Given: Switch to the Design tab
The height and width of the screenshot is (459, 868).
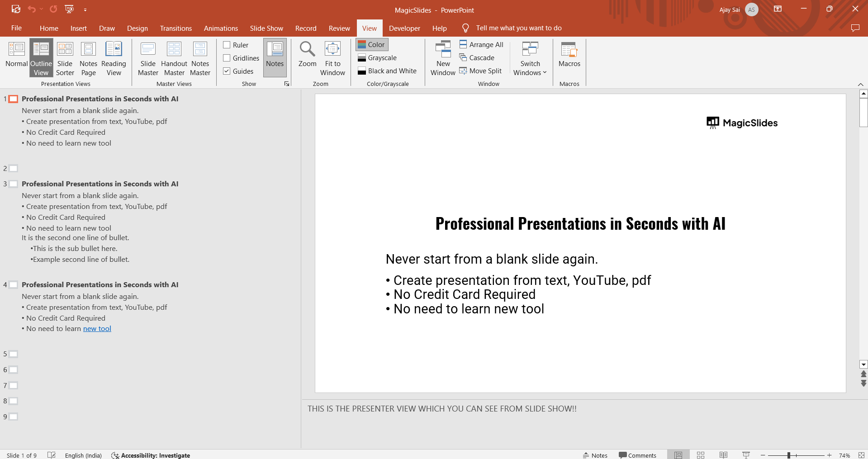Looking at the screenshot, I should [x=137, y=28].
